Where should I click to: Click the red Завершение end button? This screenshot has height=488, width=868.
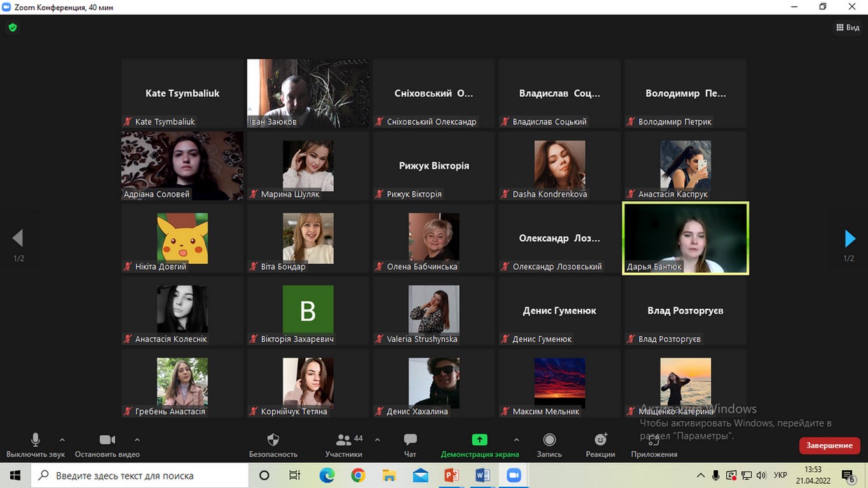point(829,445)
